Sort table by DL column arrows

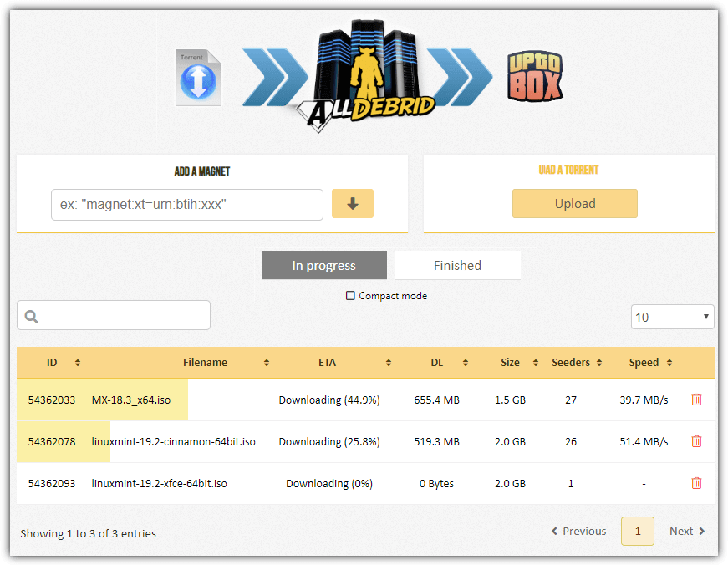tap(466, 363)
